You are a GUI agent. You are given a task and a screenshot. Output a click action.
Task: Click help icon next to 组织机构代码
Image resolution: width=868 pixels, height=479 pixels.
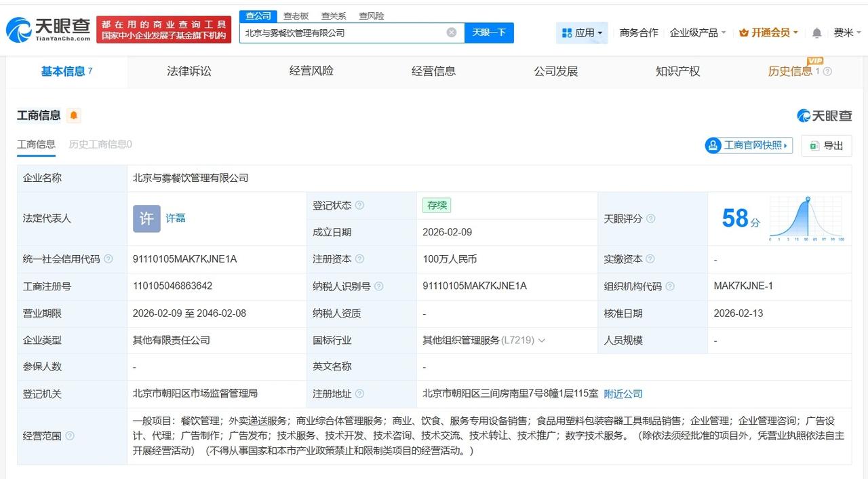[x=670, y=286]
